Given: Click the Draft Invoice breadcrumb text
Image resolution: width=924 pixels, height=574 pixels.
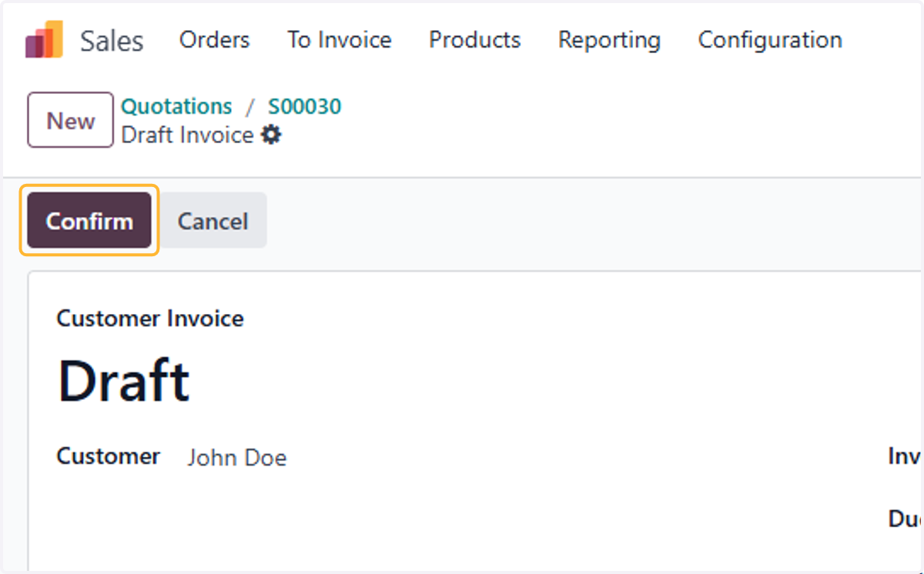Looking at the screenshot, I should point(188,135).
